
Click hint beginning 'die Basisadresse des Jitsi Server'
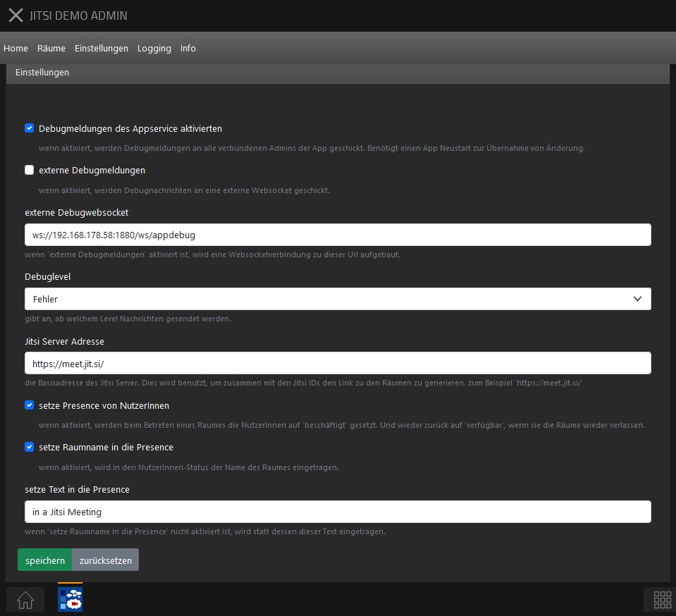coord(304,383)
